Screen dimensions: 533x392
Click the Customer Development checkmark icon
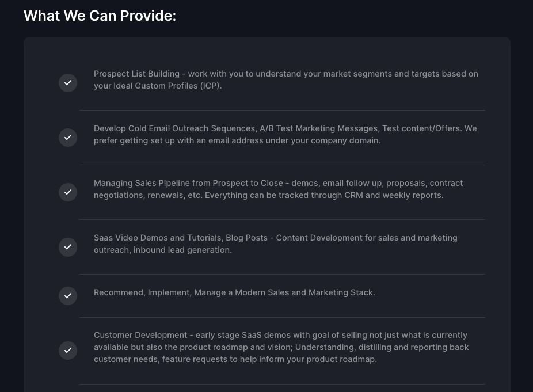[x=68, y=351]
